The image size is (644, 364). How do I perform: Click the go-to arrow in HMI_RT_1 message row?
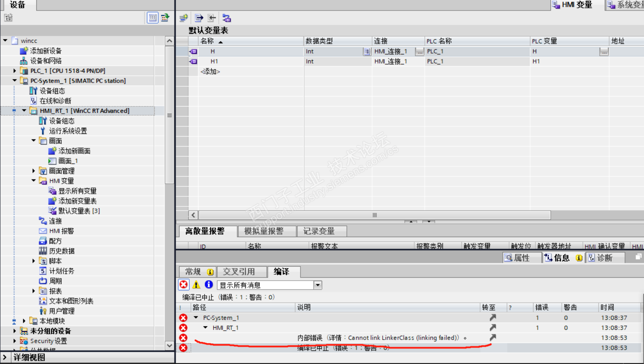coord(493,327)
